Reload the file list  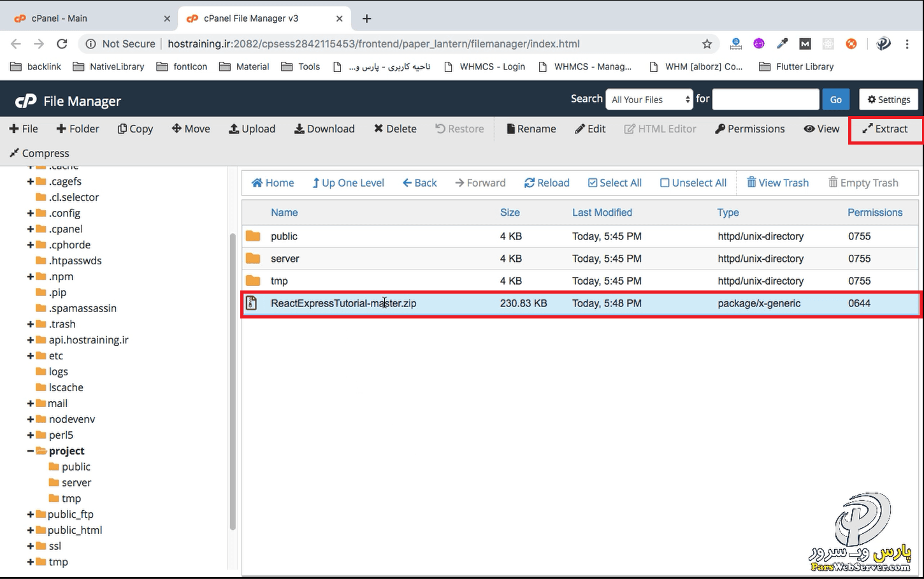click(x=547, y=183)
